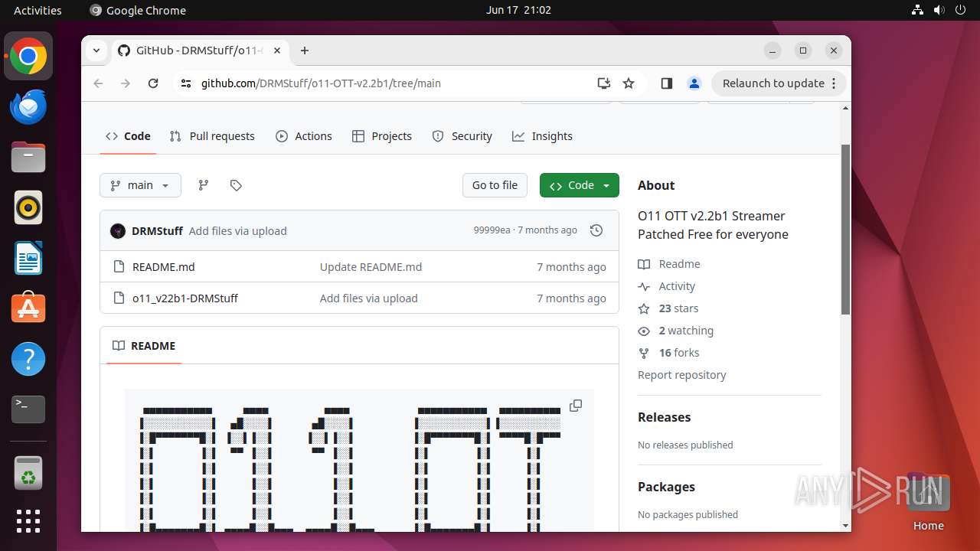Image resolution: width=980 pixels, height=551 pixels.
Task: Click the page vertical scrollbar thumb
Action: 845,230
